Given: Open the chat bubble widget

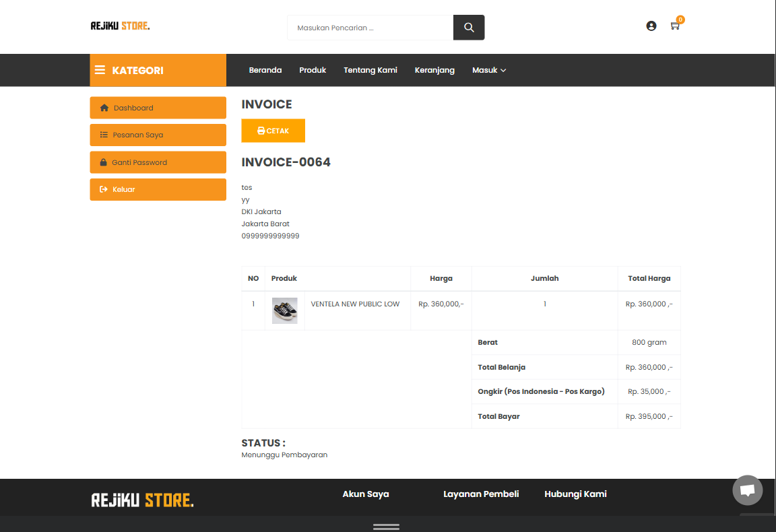Looking at the screenshot, I should click(x=747, y=490).
